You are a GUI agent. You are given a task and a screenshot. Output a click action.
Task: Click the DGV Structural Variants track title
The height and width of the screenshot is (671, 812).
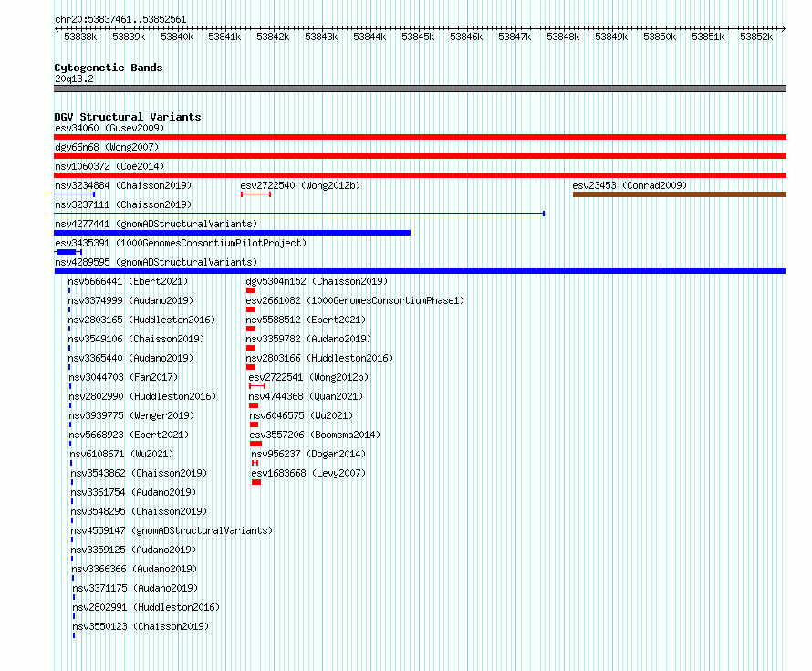point(128,117)
